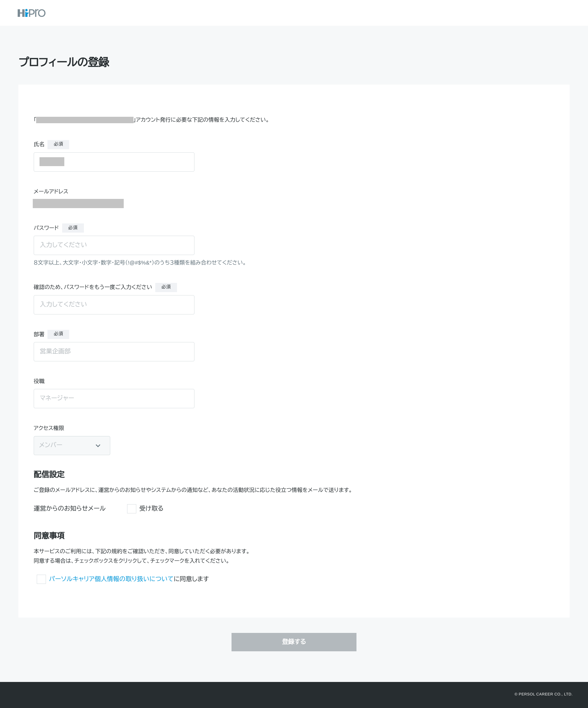Click the 配信設定 section heading

49,474
